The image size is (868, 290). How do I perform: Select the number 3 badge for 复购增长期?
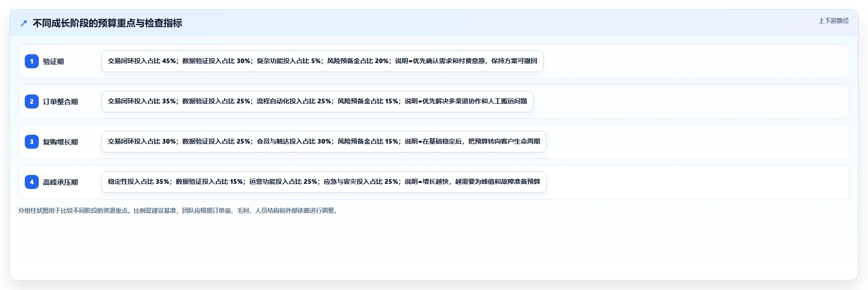32,142
